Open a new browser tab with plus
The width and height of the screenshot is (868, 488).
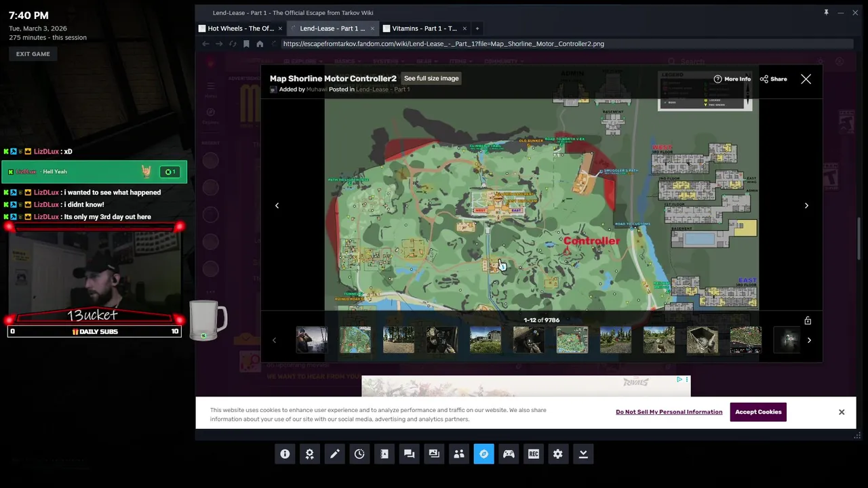[477, 28]
